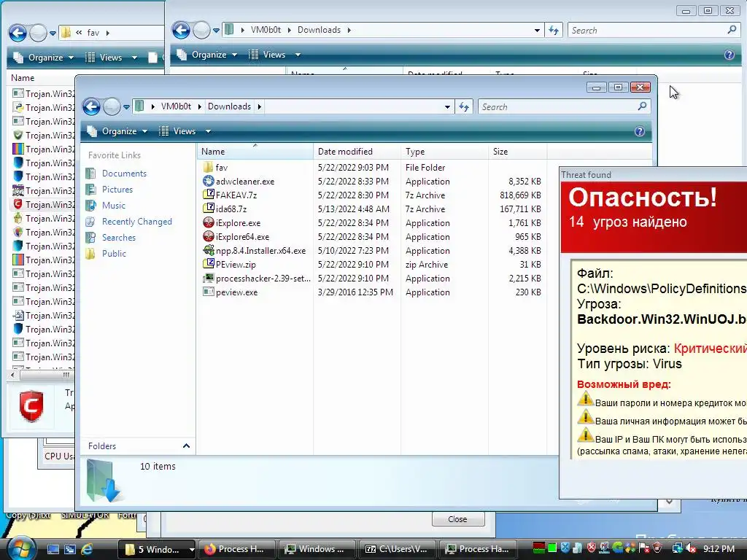Click the 3/29/2016 12:35 PM date cell
Image resolution: width=747 pixels, height=560 pixels.
355,292
